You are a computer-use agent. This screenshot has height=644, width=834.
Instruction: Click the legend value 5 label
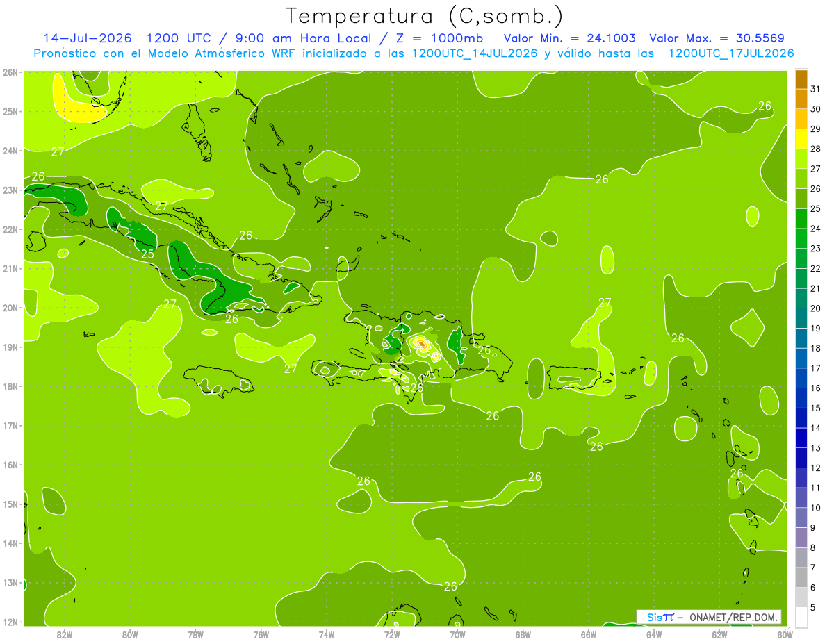click(x=813, y=607)
